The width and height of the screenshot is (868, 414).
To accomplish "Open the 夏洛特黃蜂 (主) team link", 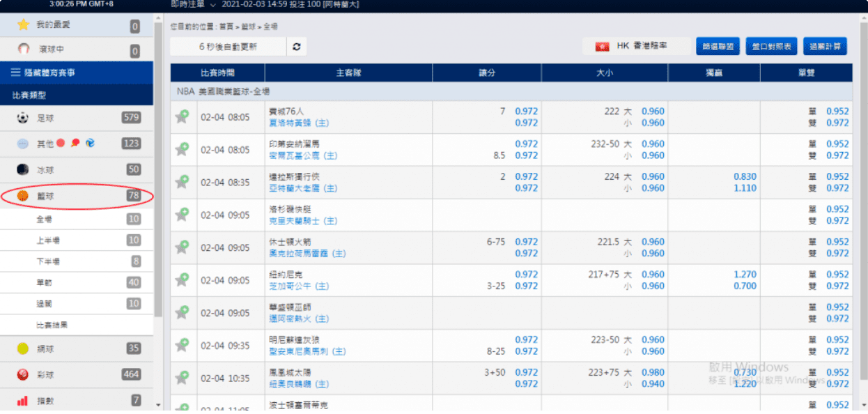I will click(x=299, y=123).
